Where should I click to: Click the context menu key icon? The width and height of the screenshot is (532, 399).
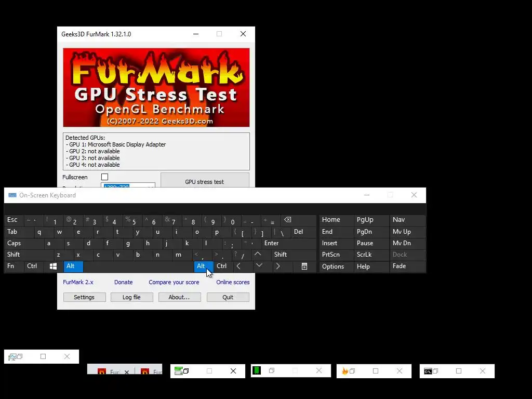pos(304,267)
